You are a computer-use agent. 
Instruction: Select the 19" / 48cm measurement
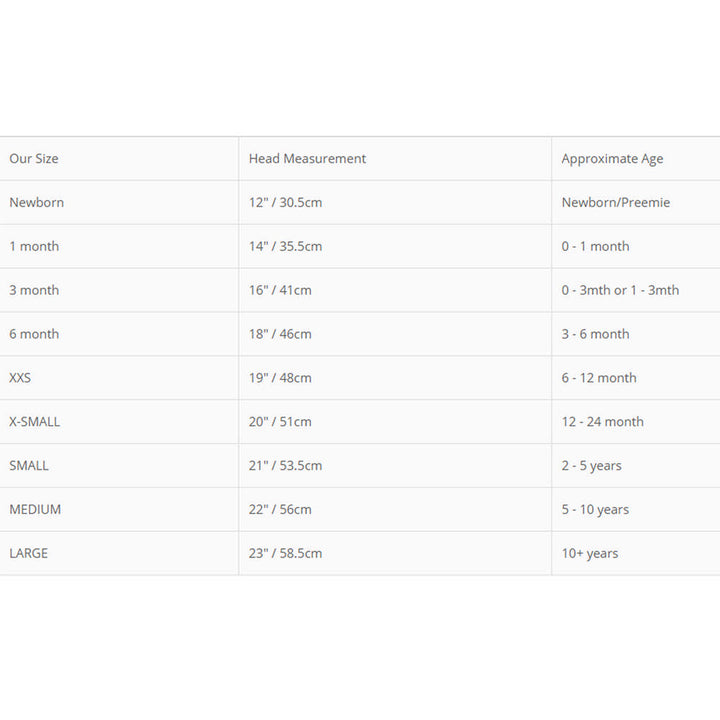point(280,378)
